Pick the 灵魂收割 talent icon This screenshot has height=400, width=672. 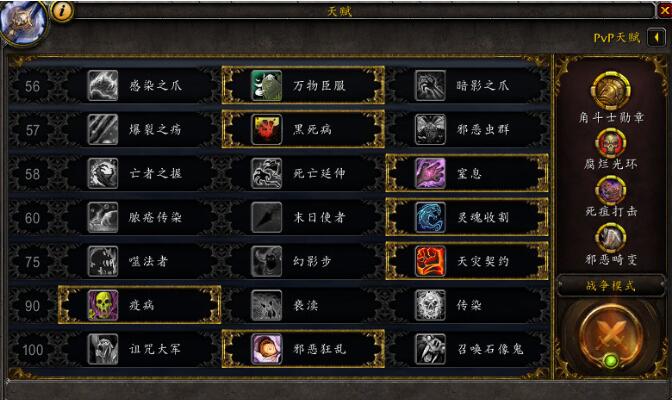(x=430, y=217)
